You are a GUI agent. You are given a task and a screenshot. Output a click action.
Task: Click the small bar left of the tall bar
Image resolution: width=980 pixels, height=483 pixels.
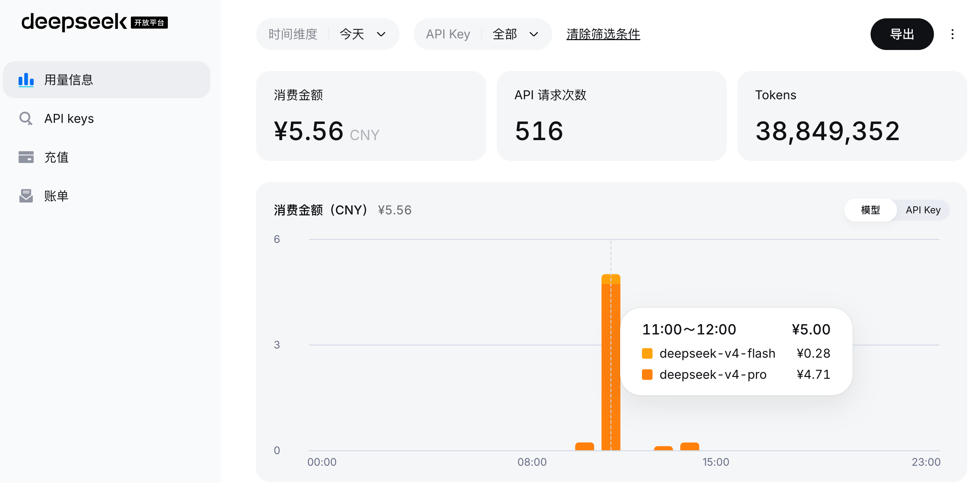[x=584, y=446]
